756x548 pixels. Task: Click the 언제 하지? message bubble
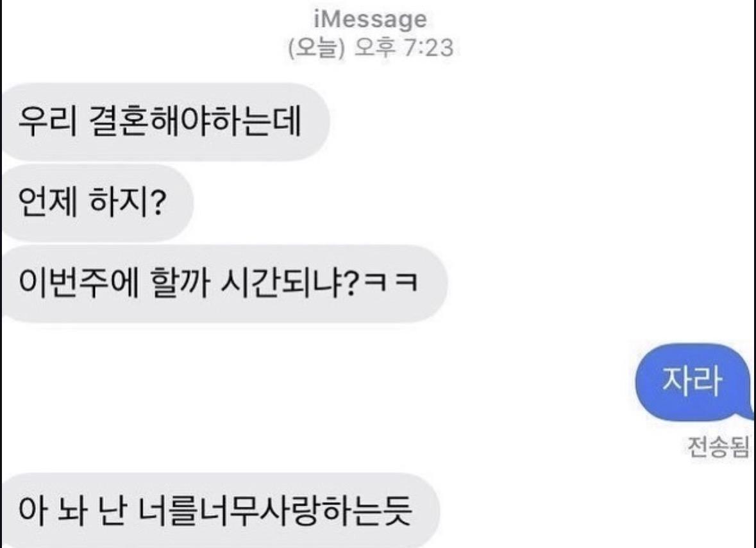(x=96, y=202)
